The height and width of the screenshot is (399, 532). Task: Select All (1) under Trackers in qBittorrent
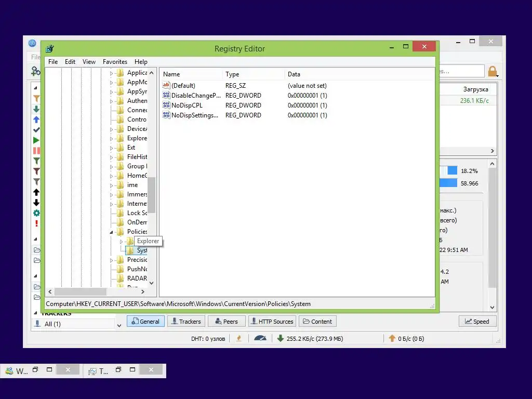pos(52,324)
